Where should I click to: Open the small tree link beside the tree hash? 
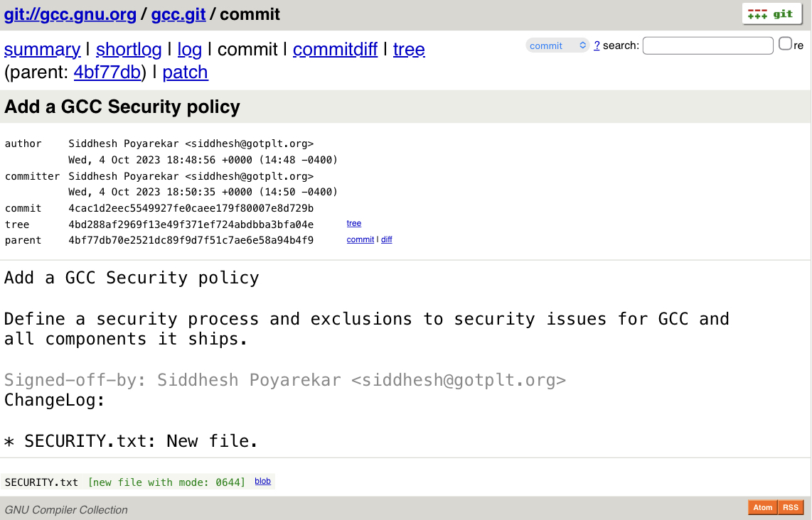coord(354,224)
